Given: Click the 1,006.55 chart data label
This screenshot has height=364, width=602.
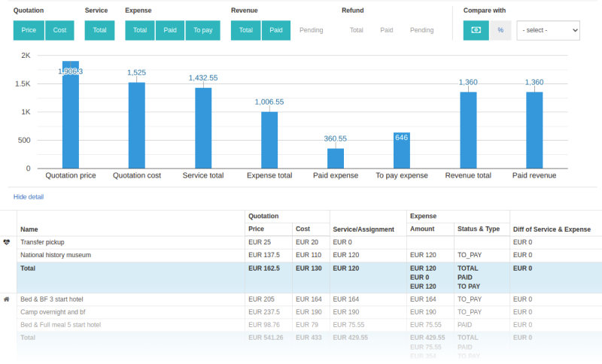Looking at the screenshot, I should (269, 102).
